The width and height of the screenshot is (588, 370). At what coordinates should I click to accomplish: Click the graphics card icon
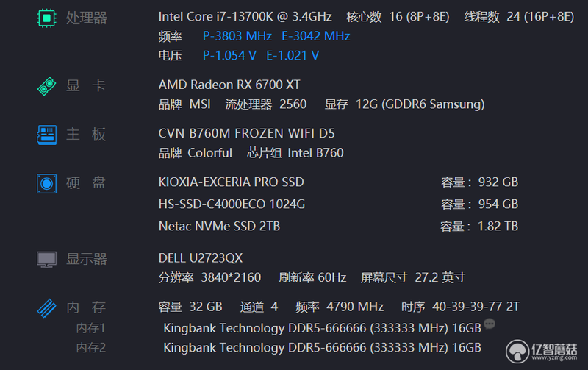[x=46, y=86]
